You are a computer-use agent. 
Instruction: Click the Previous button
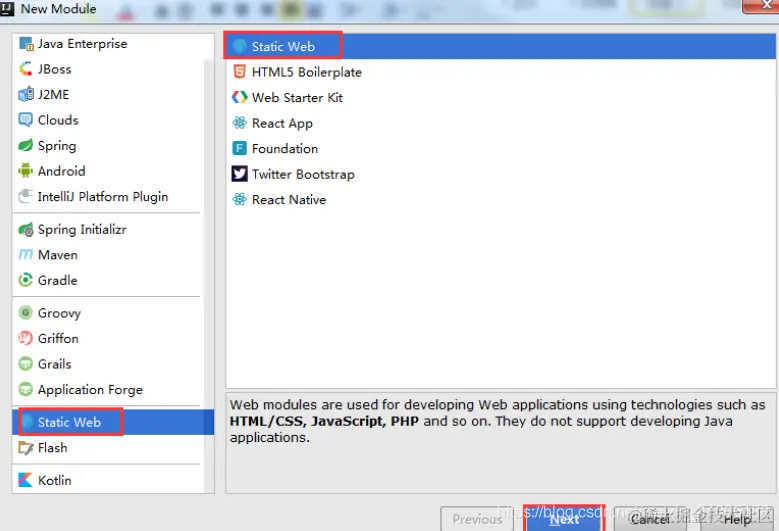[x=477, y=520]
